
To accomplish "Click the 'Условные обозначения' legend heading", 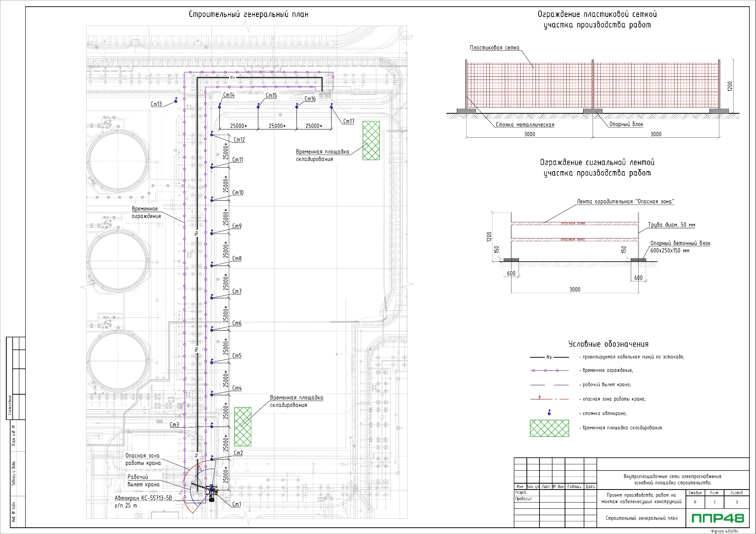I will coord(608,344).
